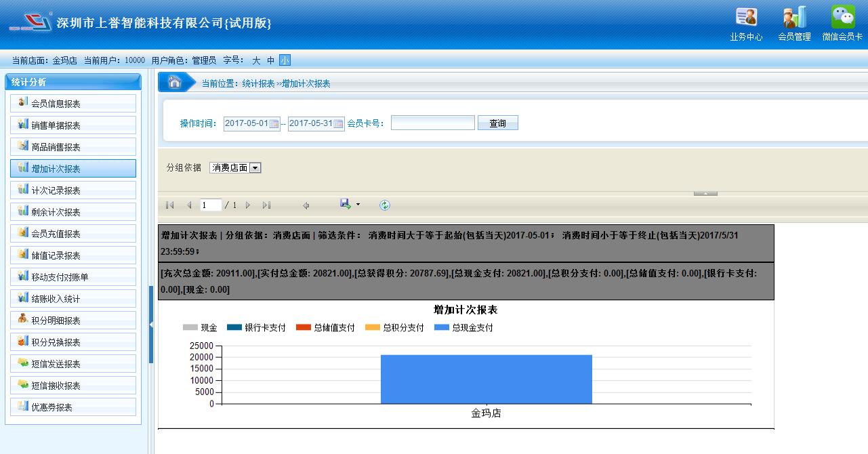Select 积分兑换报表 from the sidebar
The width and height of the screenshot is (868, 454).
pyautogui.click(x=73, y=342)
